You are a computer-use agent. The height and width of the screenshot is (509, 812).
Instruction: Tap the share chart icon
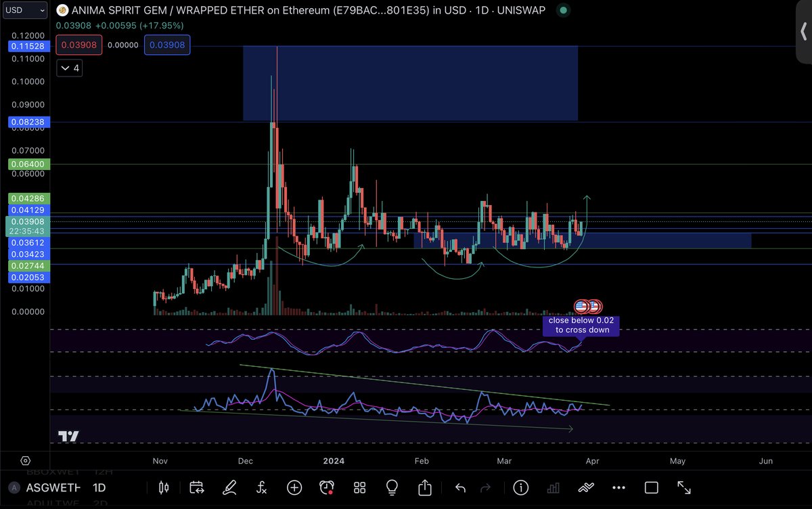click(x=425, y=487)
